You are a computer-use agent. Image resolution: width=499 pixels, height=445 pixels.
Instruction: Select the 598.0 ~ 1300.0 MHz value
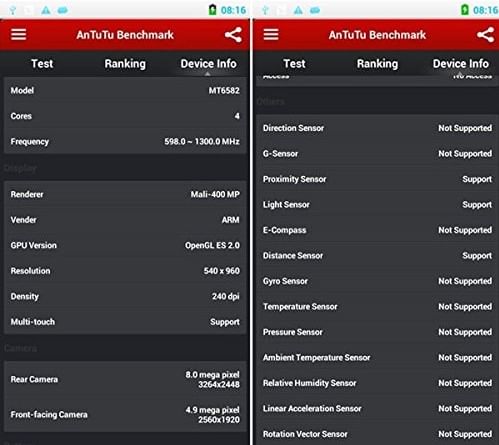[202, 141]
